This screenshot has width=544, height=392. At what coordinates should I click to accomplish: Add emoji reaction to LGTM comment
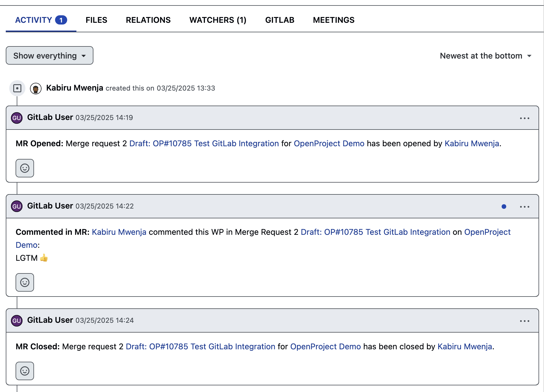(25, 282)
